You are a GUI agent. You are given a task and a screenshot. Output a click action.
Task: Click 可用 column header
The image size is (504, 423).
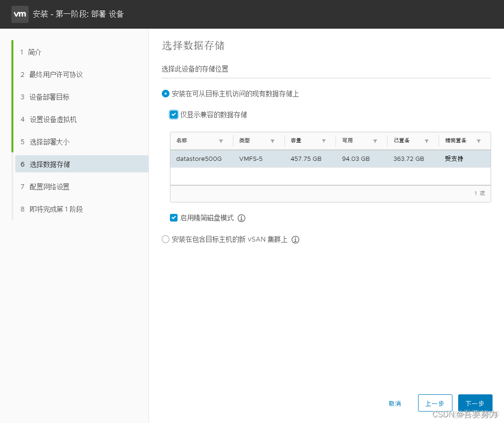pos(347,140)
